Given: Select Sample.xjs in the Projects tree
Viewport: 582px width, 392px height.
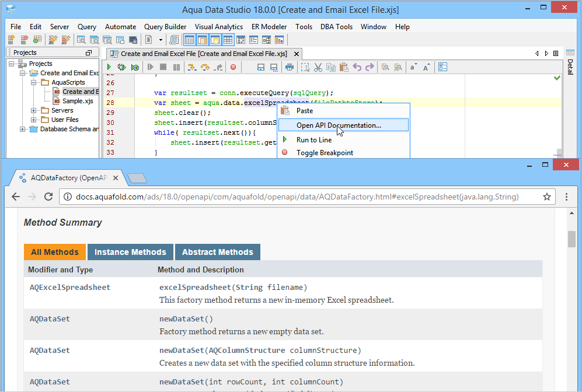Looking at the screenshot, I should (78, 101).
